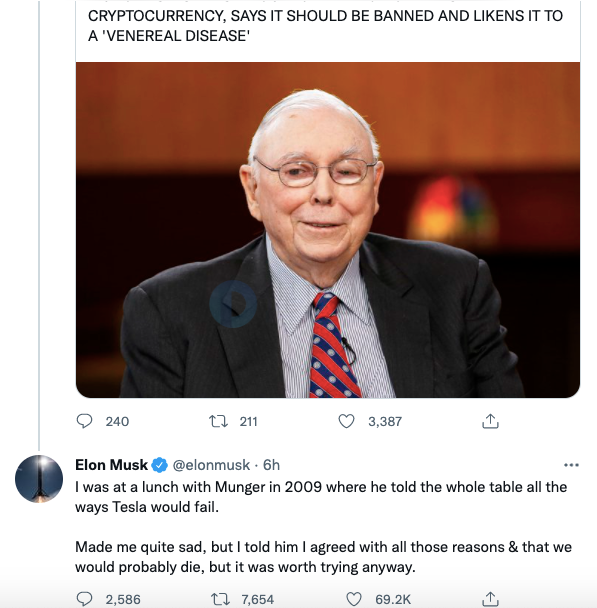Open Elon Musk display name link
Screen dimensions: 597x608
tap(111, 465)
